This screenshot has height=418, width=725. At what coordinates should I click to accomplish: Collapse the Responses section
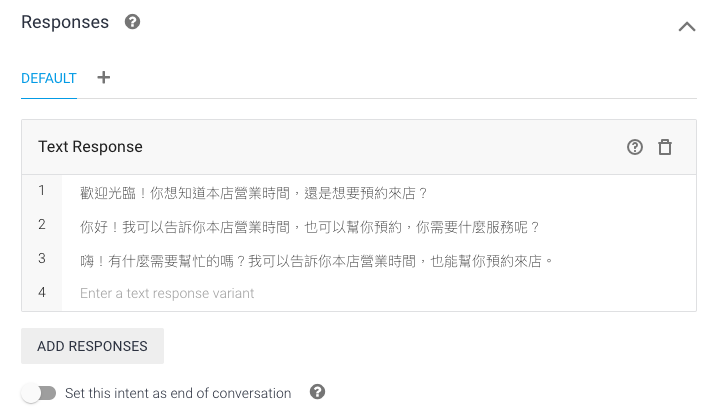click(x=687, y=26)
